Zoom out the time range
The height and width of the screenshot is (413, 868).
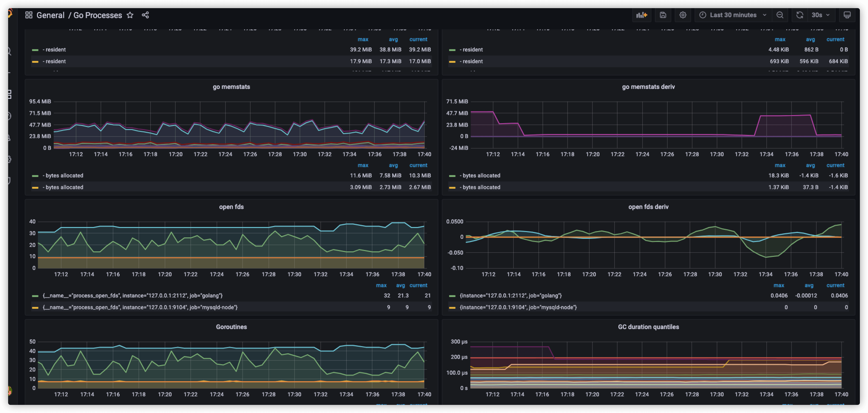[x=780, y=15]
